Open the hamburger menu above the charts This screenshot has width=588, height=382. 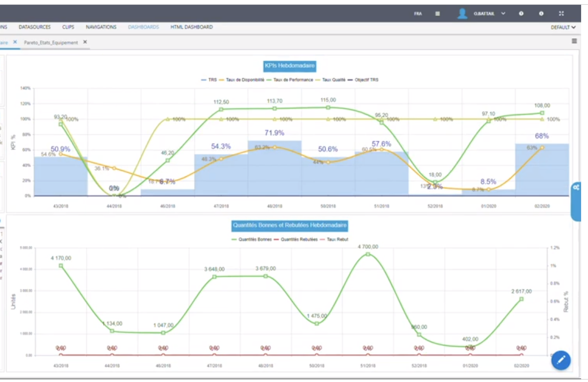tap(575, 42)
